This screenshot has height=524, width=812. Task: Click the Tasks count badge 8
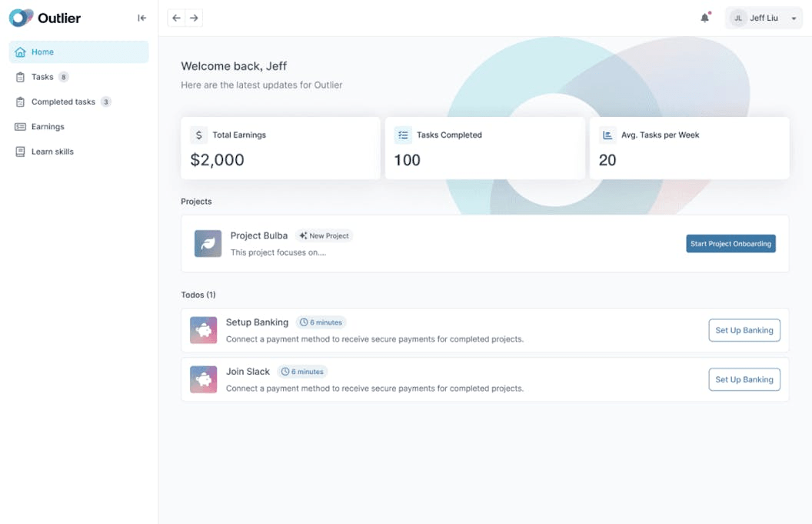(x=64, y=77)
